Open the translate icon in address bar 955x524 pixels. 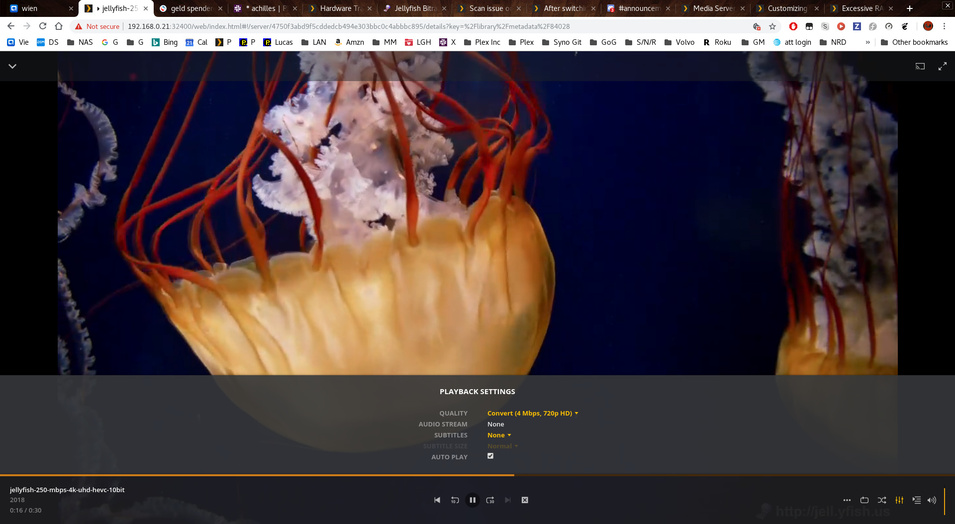point(756,26)
